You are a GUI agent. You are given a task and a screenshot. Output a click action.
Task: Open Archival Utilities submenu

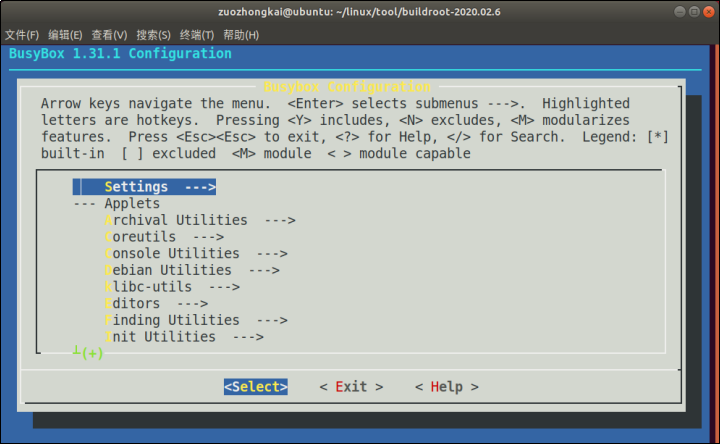pos(200,220)
